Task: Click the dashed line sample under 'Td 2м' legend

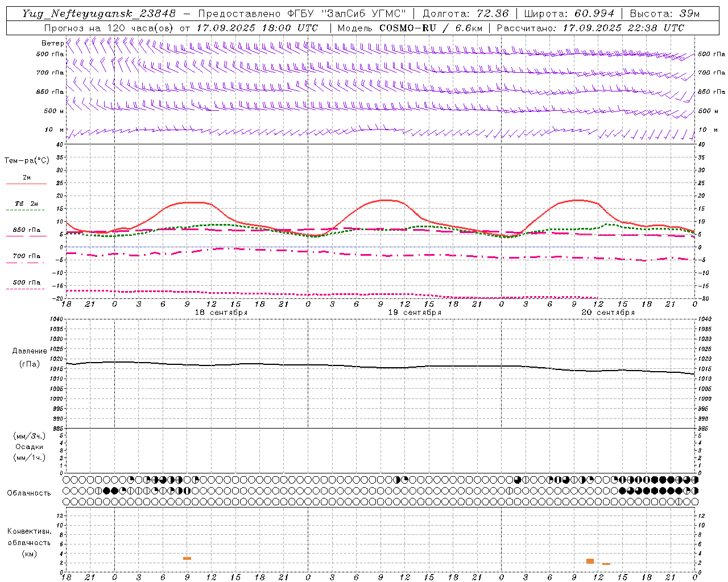Action: (x=26, y=210)
